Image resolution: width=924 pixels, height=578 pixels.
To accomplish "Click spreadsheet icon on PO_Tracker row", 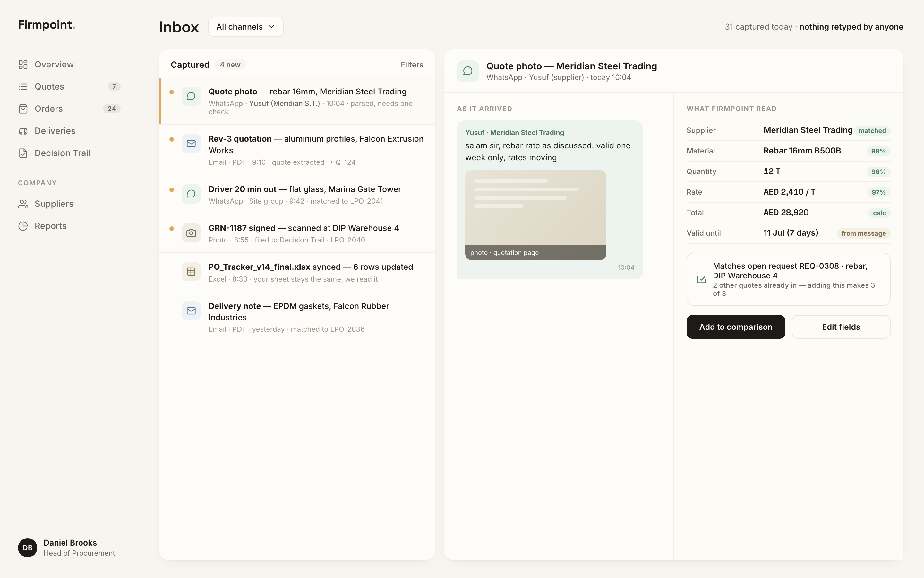I will coord(191,272).
